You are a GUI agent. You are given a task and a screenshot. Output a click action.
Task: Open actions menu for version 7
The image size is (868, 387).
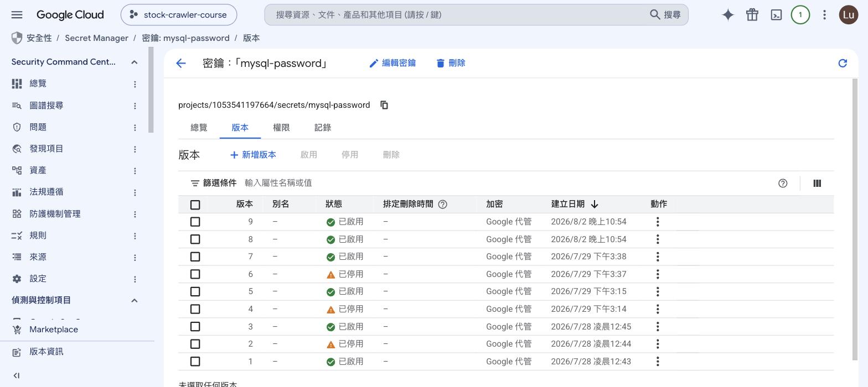pyautogui.click(x=658, y=257)
